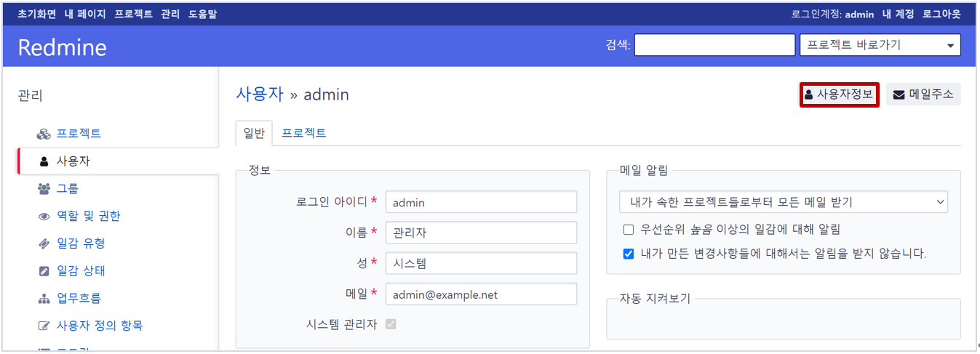The image size is (980, 354).
Task: Click the 일감 유형 ticket icon
Action: coord(44,244)
